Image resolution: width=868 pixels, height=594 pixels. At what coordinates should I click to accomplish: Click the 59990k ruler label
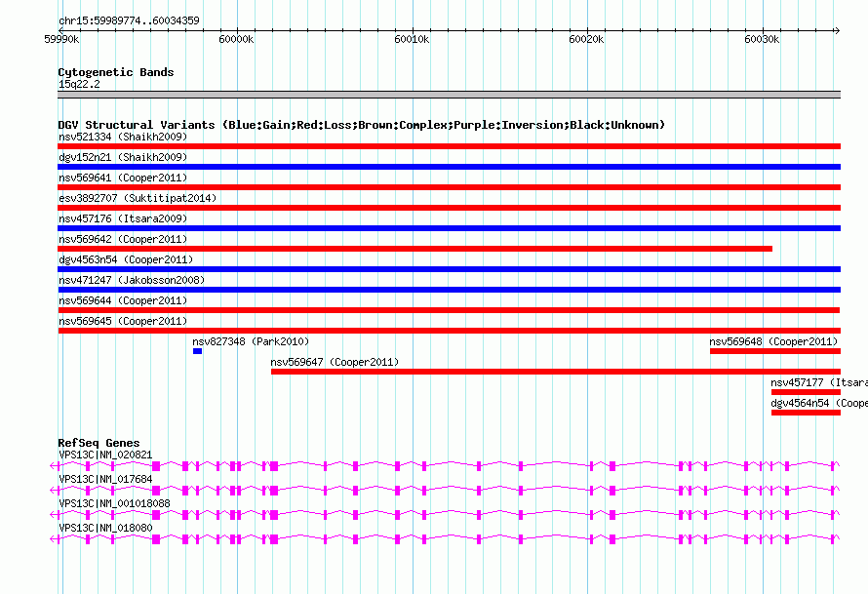[x=61, y=39]
